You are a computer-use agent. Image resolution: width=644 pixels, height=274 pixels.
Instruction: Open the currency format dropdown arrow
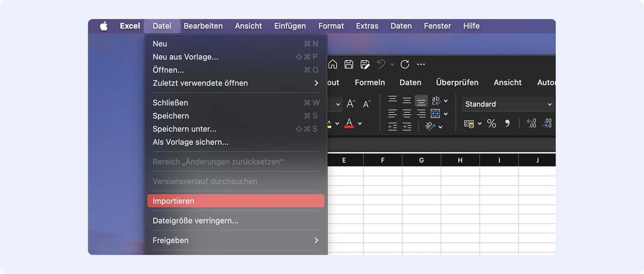click(x=479, y=124)
